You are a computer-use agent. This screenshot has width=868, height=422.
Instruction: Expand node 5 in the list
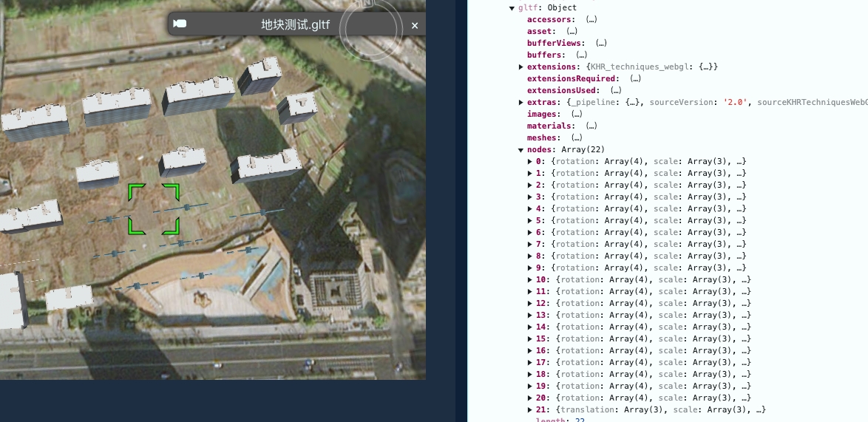pos(530,221)
